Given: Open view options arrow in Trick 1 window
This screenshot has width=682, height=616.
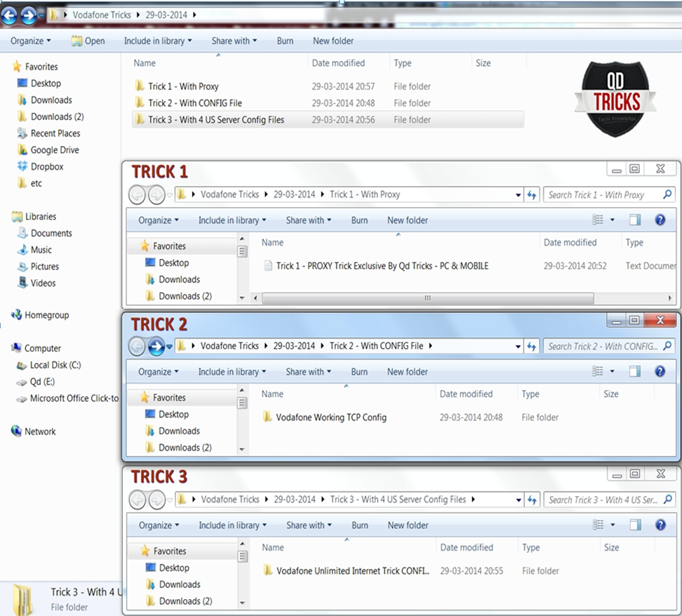Looking at the screenshot, I should tap(613, 220).
